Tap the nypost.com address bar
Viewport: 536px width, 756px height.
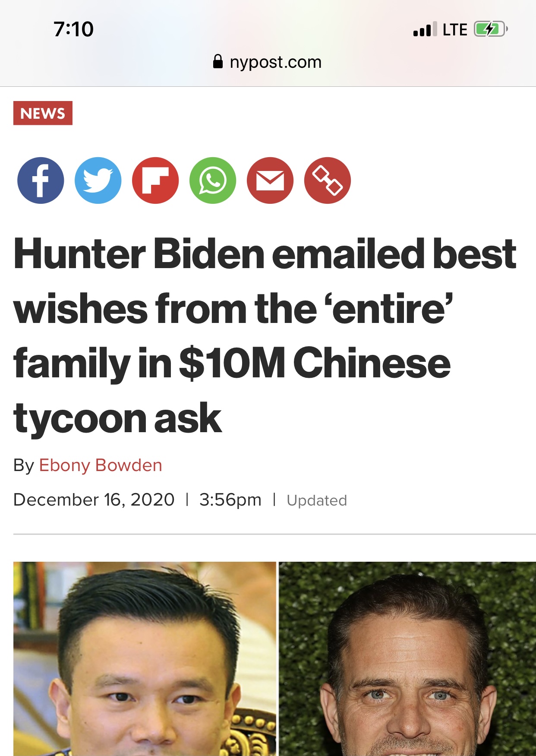[268, 62]
